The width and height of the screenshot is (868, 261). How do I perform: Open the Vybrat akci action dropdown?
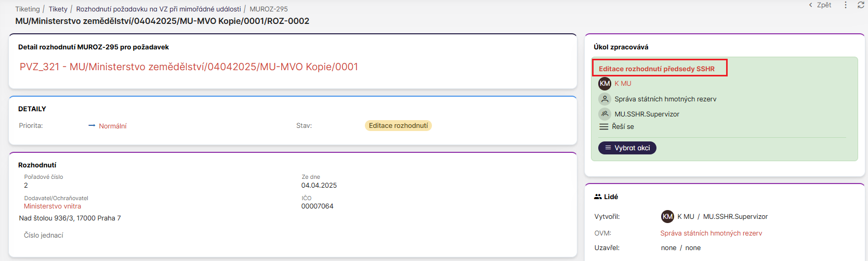point(627,148)
